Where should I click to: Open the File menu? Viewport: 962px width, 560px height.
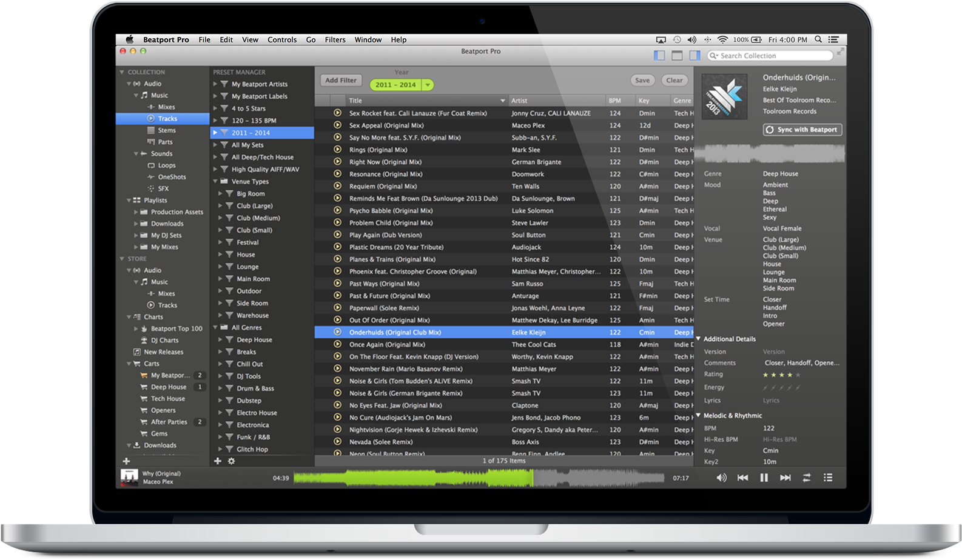[x=204, y=39]
